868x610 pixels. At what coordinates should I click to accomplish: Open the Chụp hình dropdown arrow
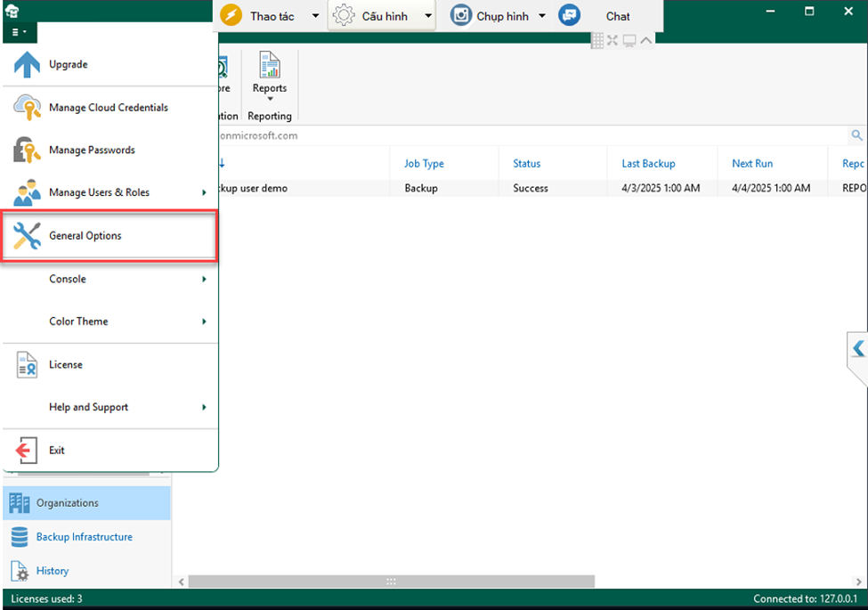[x=541, y=15]
